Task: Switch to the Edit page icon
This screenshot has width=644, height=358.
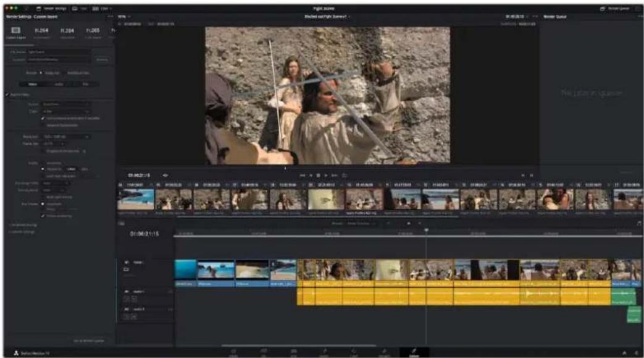Action: (x=294, y=352)
